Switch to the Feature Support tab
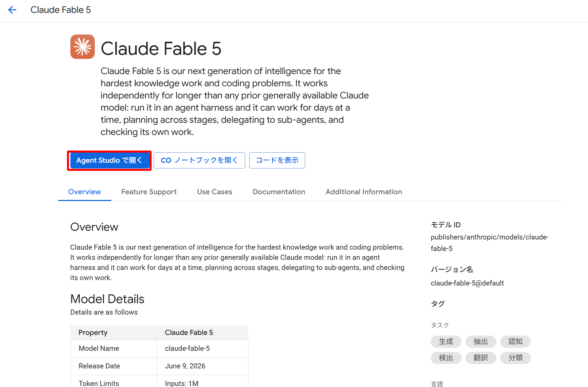The height and width of the screenshot is (387, 588). [x=149, y=192]
